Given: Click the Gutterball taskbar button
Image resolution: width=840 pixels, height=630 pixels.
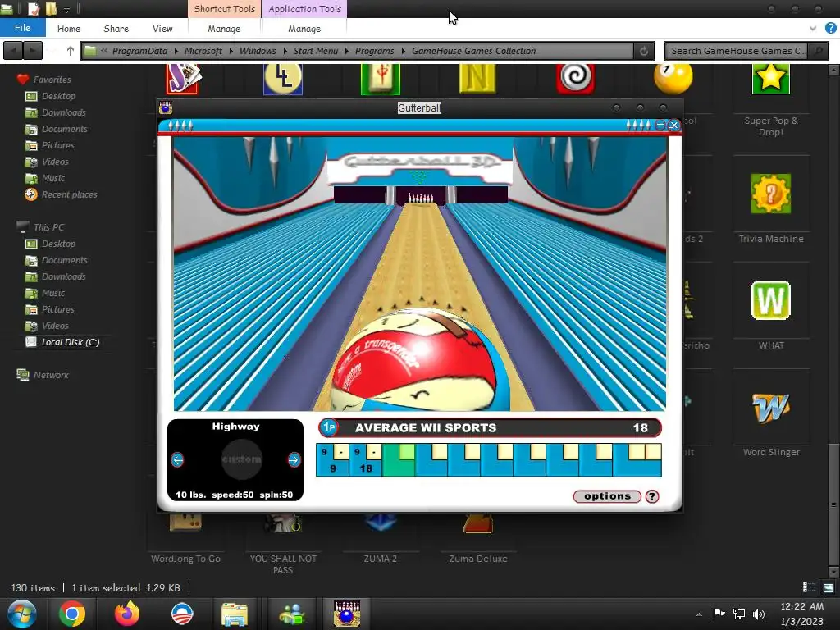Looking at the screenshot, I should (346, 614).
